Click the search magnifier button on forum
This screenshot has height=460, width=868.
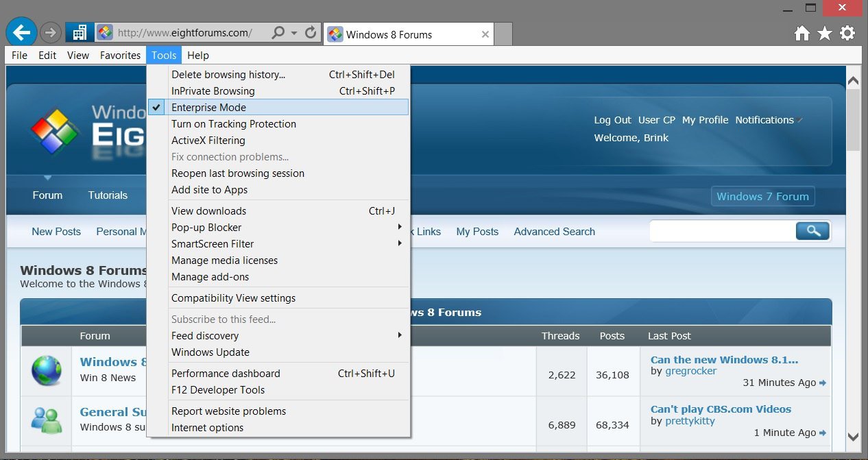point(812,231)
